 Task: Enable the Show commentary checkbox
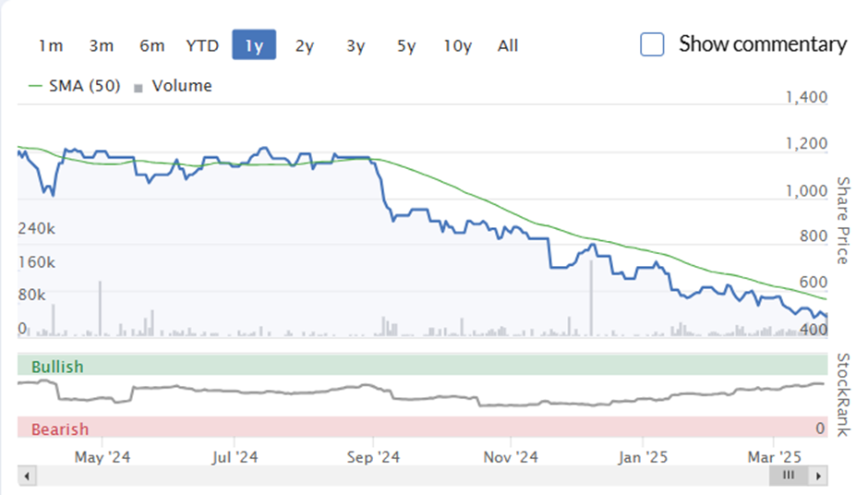[652, 44]
